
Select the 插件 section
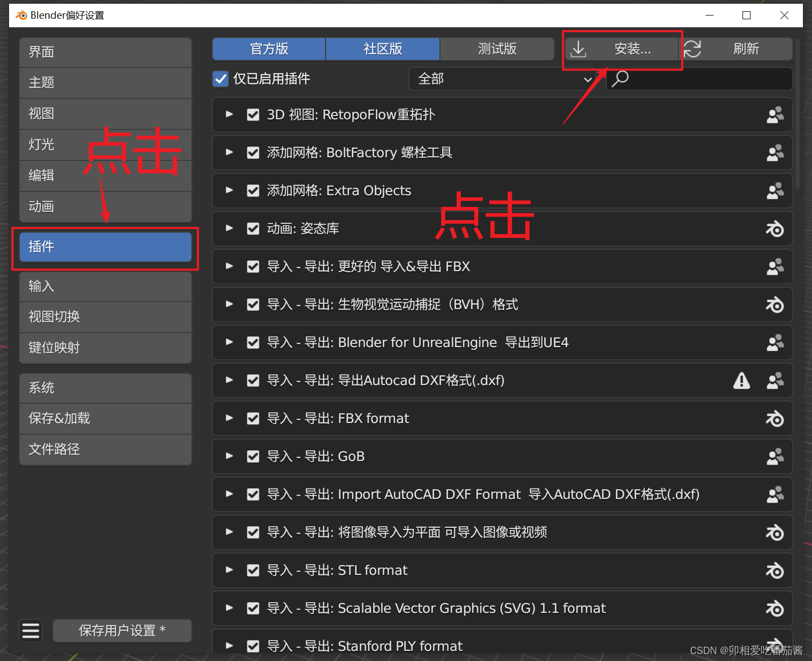click(x=105, y=247)
